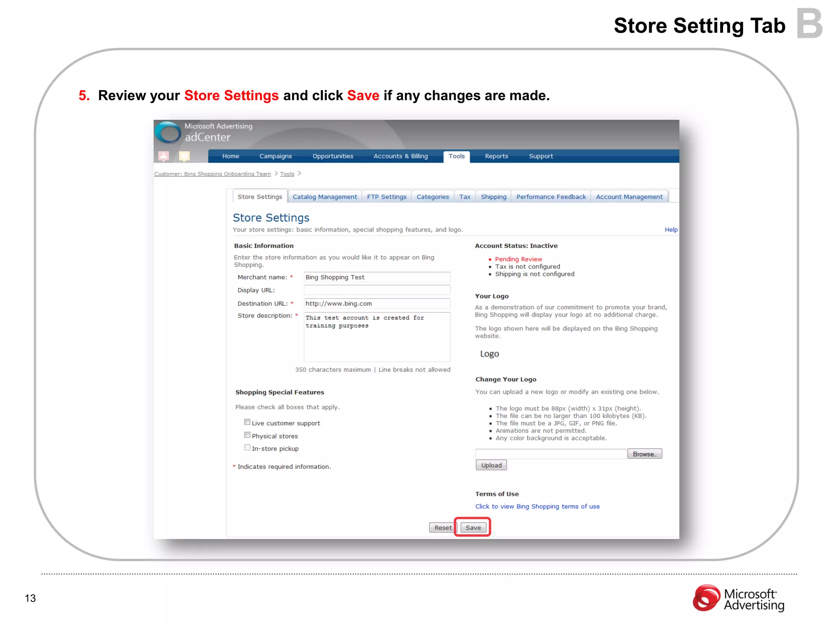Click Browse to choose logo file

click(x=644, y=454)
